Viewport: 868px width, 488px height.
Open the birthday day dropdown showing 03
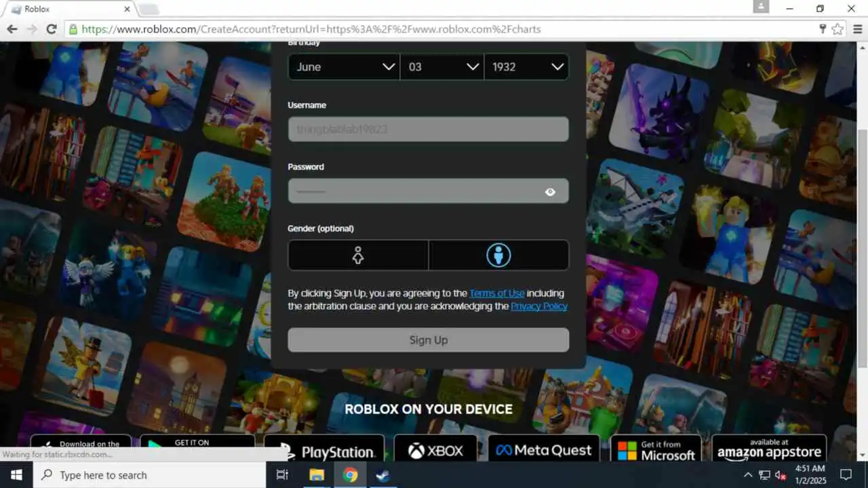442,66
